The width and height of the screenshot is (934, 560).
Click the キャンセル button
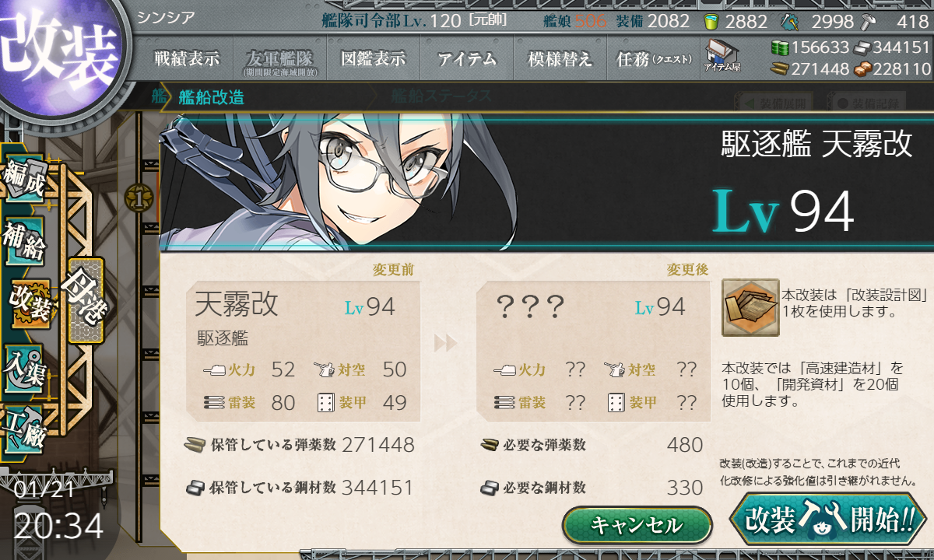[637, 525]
